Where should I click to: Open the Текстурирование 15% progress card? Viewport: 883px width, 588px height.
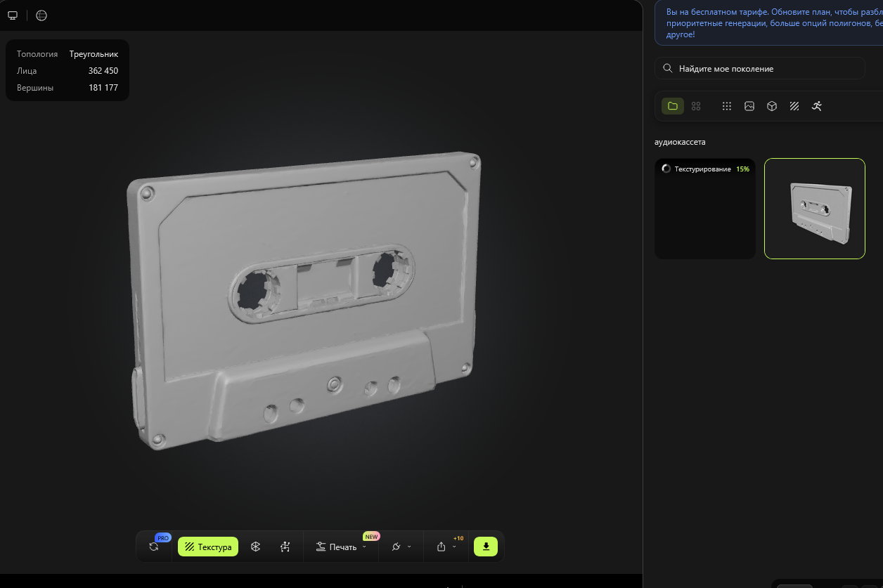coord(705,209)
